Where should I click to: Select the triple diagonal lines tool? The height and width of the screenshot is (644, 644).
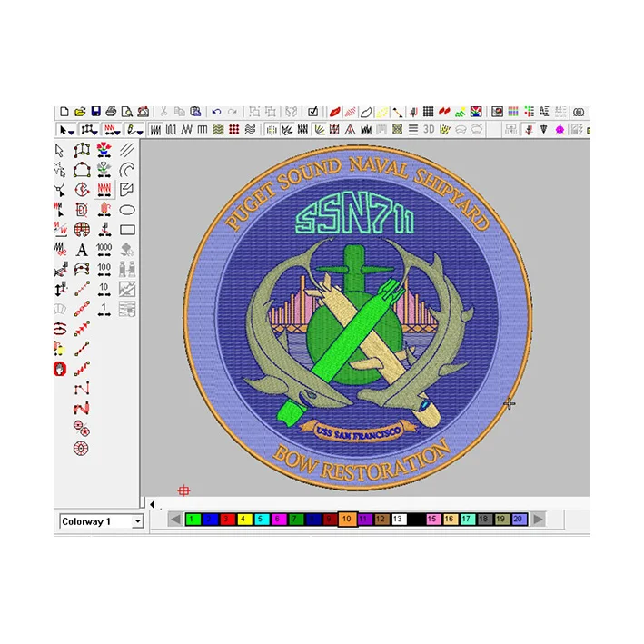coord(127,150)
